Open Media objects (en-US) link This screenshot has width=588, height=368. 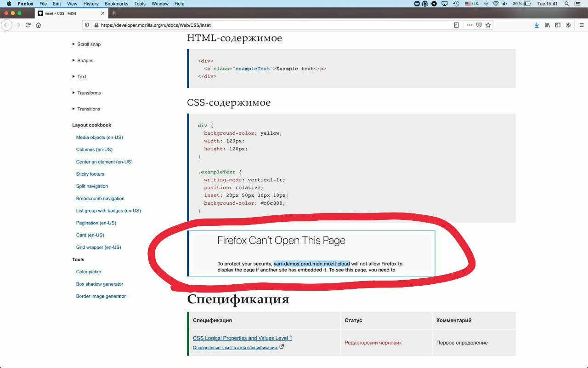(x=99, y=137)
